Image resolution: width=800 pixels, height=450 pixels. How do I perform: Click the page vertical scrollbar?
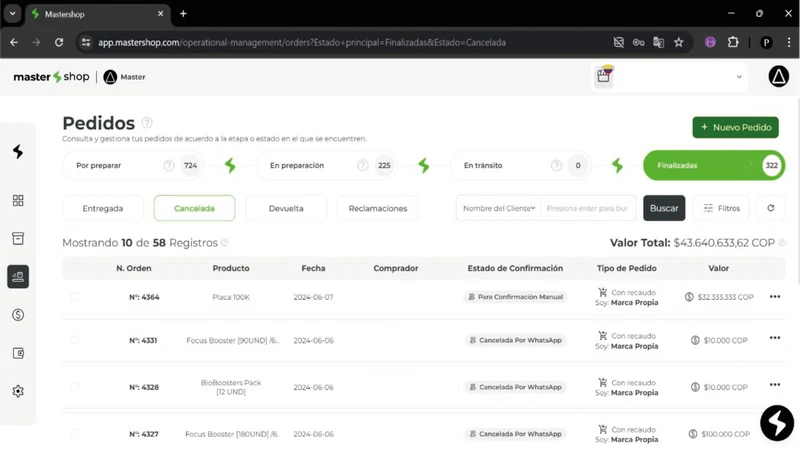[797, 189]
